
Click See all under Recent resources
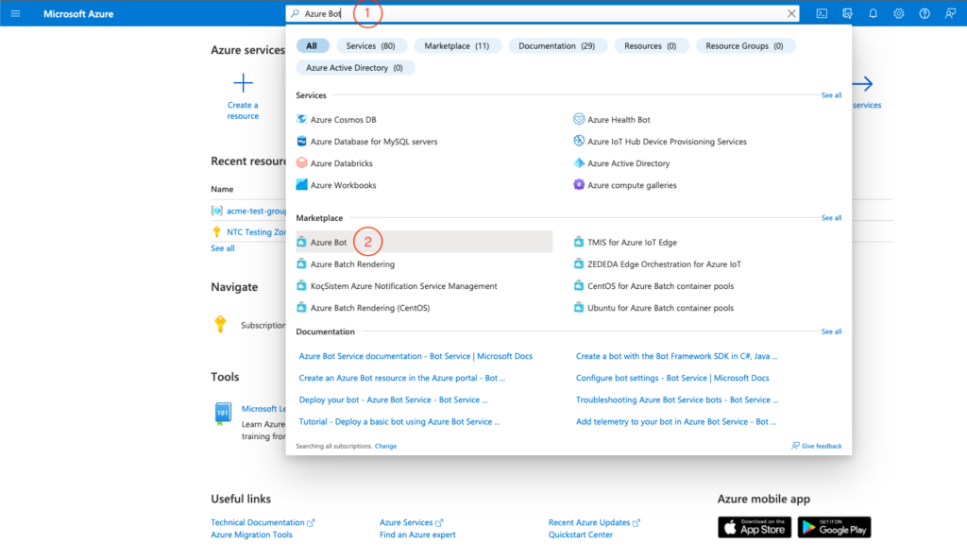point(223,248)
